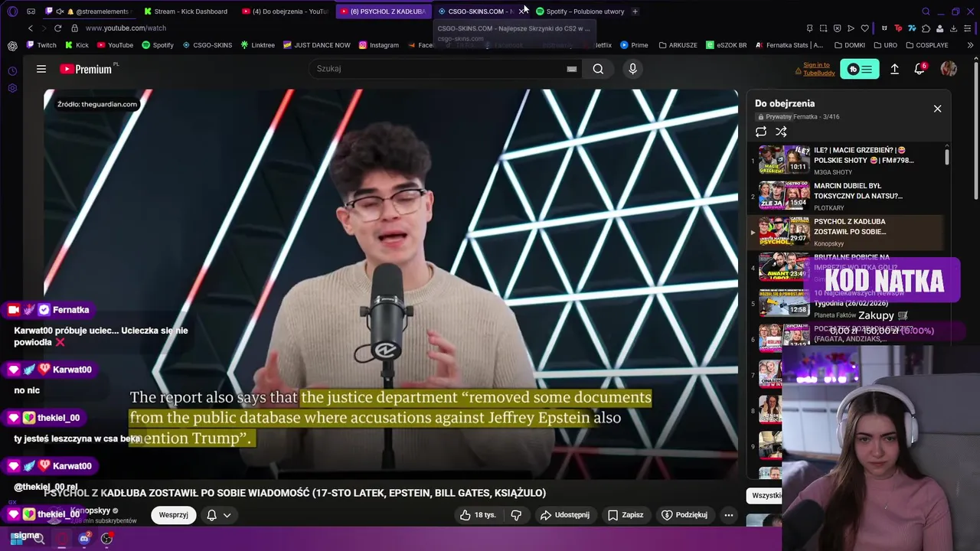Toggle playlist loop
This screenshot has width=980, height=551.
pyautogui.click(x=761, y=132)
